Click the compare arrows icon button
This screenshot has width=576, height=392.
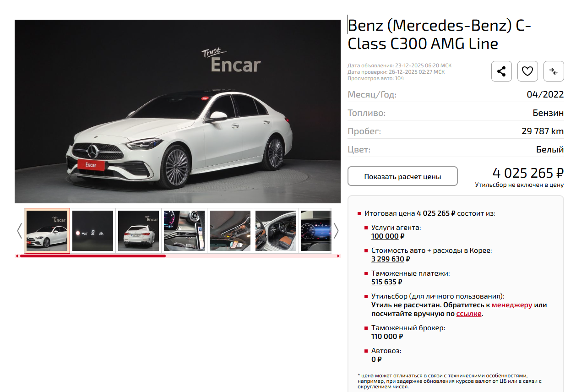(554, 71)
